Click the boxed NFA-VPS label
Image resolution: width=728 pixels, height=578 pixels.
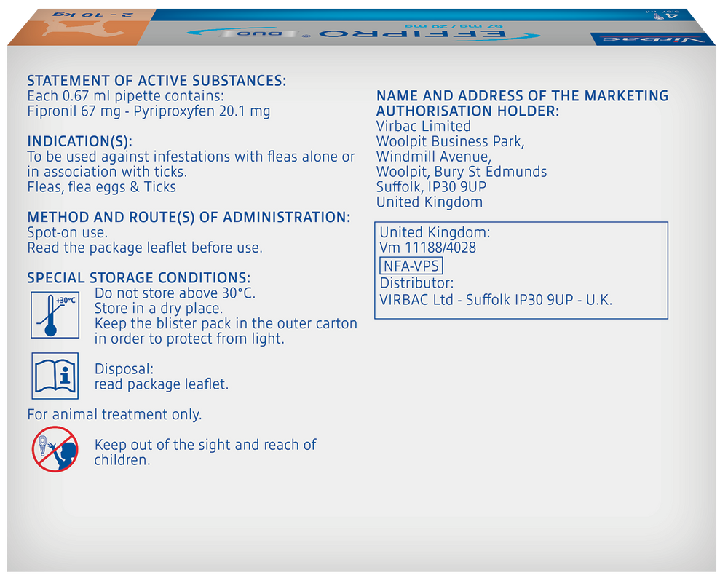coord(411,266)
